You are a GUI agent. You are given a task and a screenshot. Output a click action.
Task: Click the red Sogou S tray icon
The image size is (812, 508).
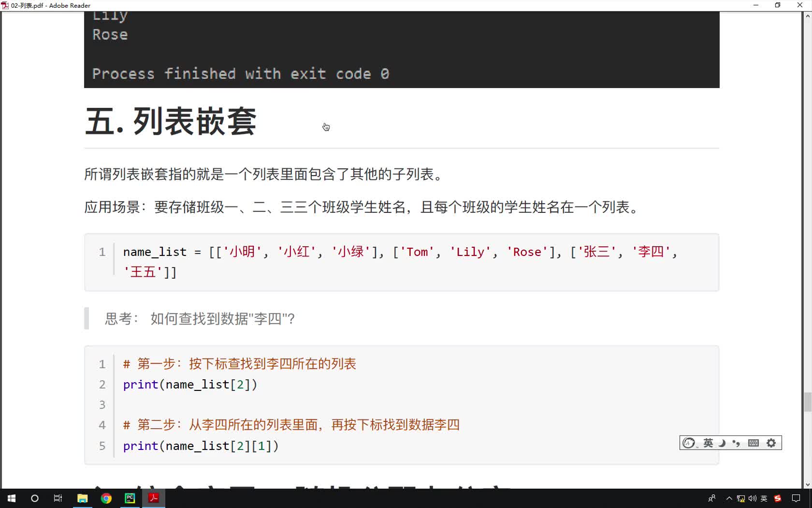778,498
